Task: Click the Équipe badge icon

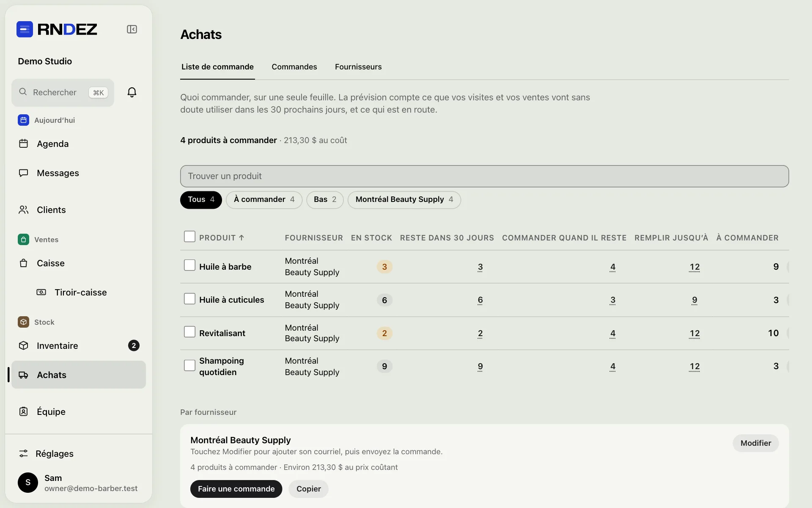Action: (24, 411)
